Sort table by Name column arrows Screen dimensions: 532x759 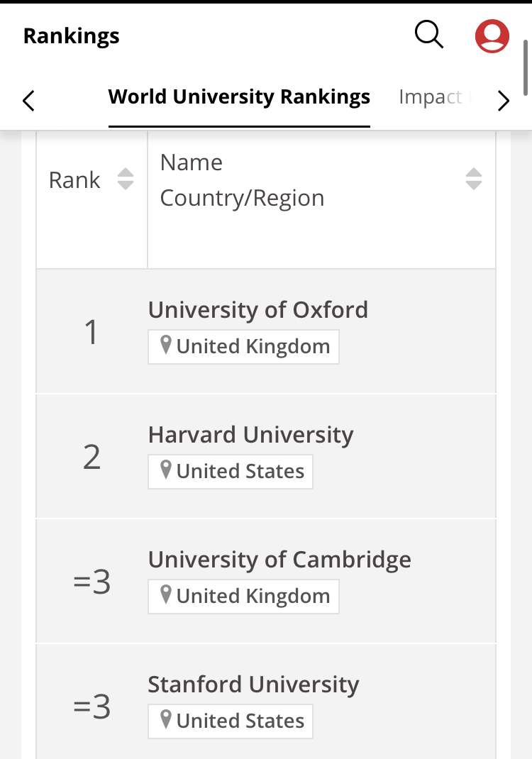point(473,179)
